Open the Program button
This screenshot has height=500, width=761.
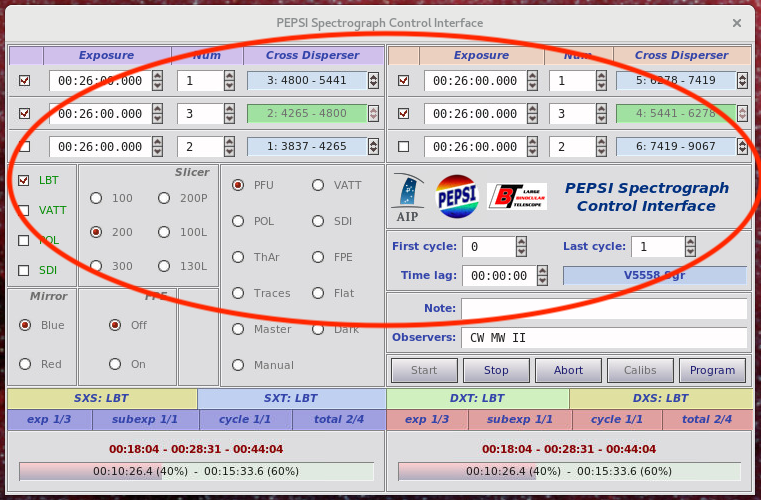point(712,370)
